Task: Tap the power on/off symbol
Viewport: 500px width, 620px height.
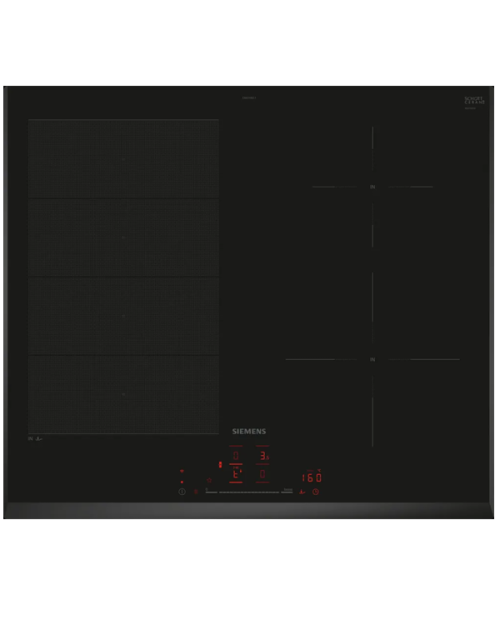Action: click(x=182, y=492)
